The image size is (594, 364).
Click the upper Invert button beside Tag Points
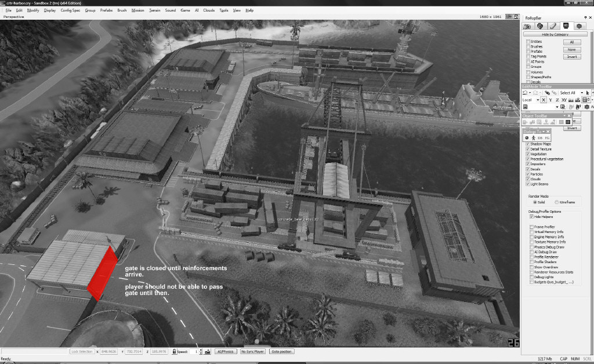tap(571, 57)
